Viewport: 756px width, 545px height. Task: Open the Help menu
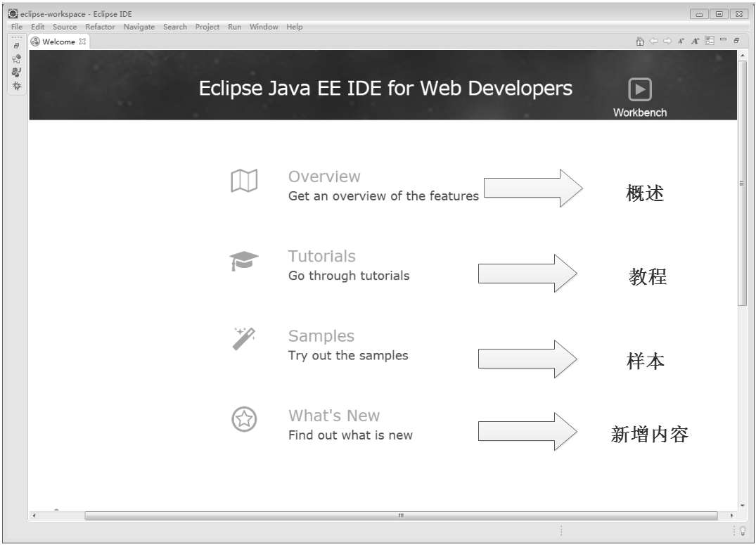point(294,27)
